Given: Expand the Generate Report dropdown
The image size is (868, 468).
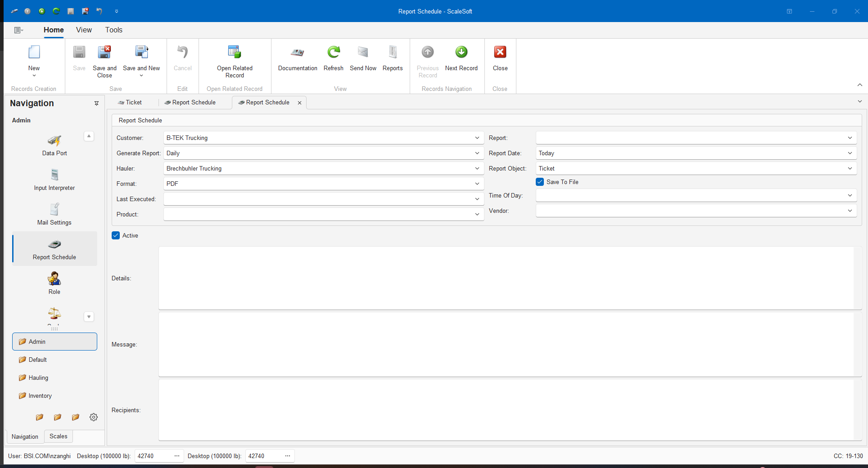Looking at the screenshot, I should 477,153.
